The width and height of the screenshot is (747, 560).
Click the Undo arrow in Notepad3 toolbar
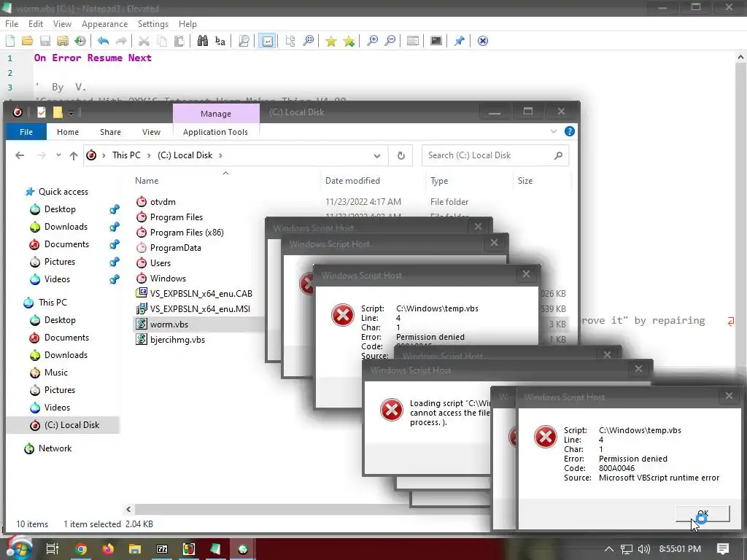coord(103,41)
